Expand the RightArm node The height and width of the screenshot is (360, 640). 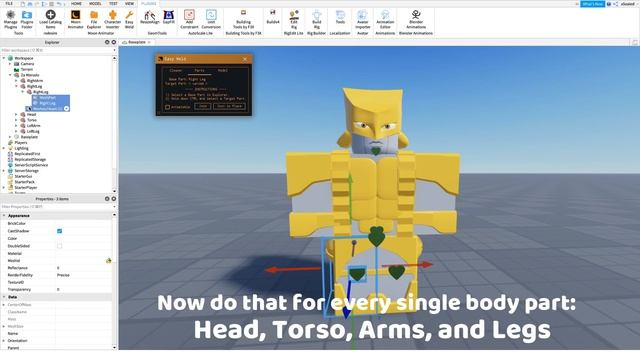coord(16,81)
